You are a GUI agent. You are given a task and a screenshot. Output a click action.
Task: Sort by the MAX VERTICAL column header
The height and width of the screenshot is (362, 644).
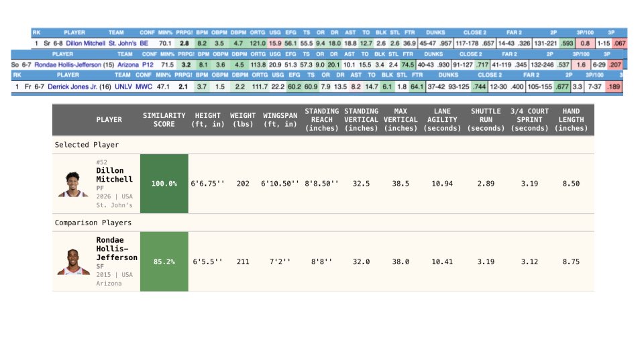pos(400,119)
